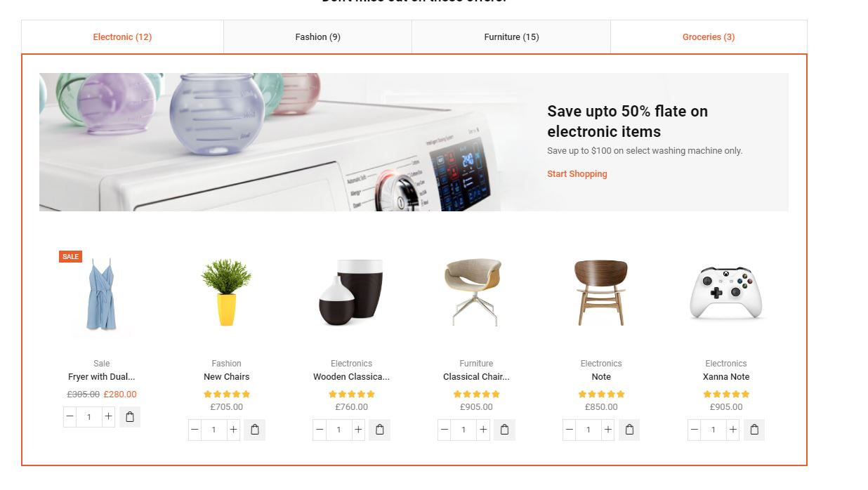Viewport: 868px width, 490px height.
Task: Add Classical Chair to shopping bag
Action: tap(505, 430)
